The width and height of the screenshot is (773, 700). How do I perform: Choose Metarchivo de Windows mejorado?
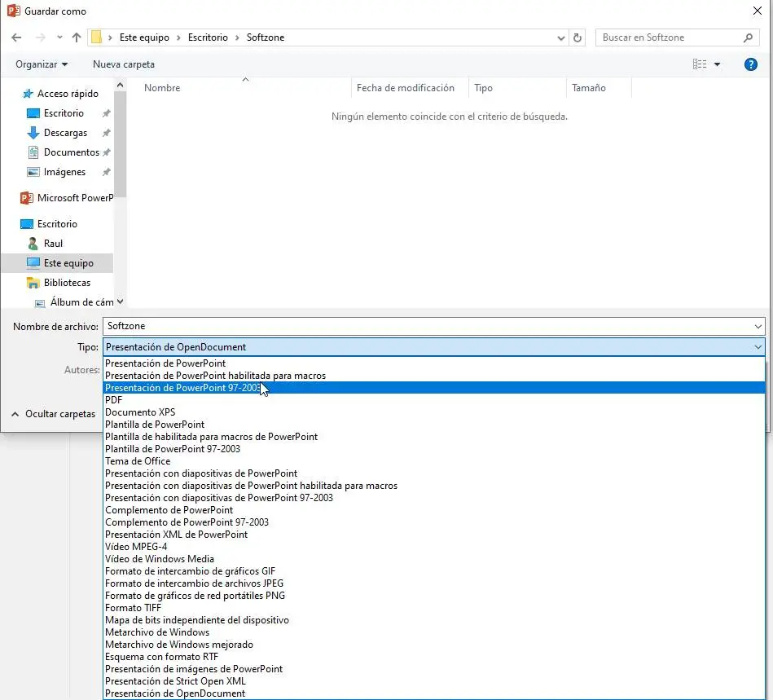434,645
